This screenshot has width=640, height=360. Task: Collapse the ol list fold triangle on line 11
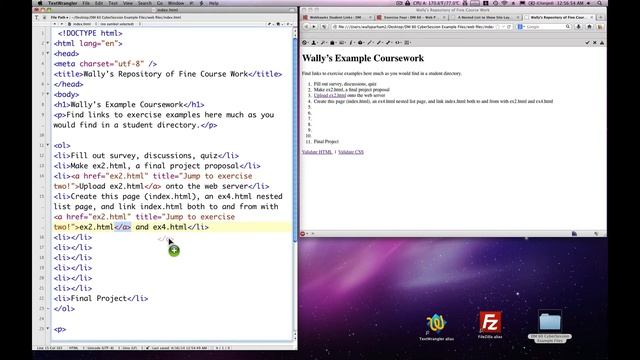coord(48,145)
